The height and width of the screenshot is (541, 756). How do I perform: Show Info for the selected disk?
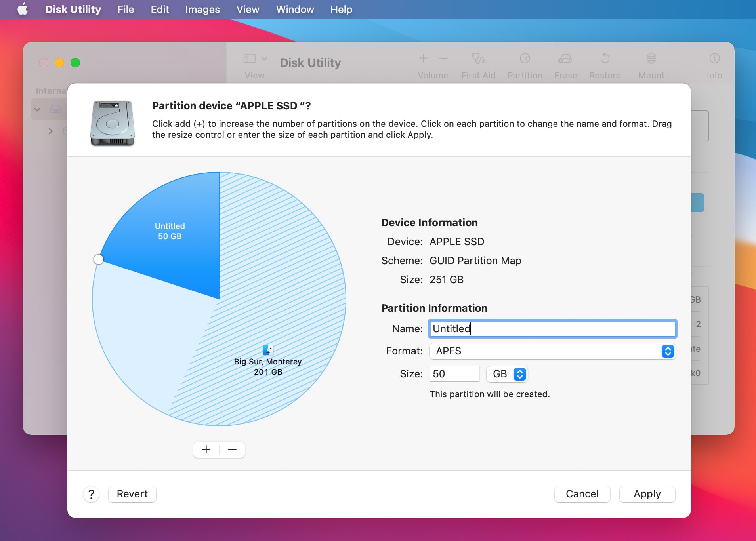click(714, 65)
